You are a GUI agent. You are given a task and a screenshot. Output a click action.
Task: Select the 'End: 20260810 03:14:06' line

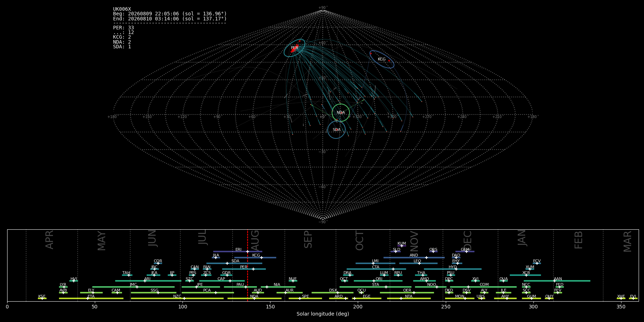click(170, 19)
